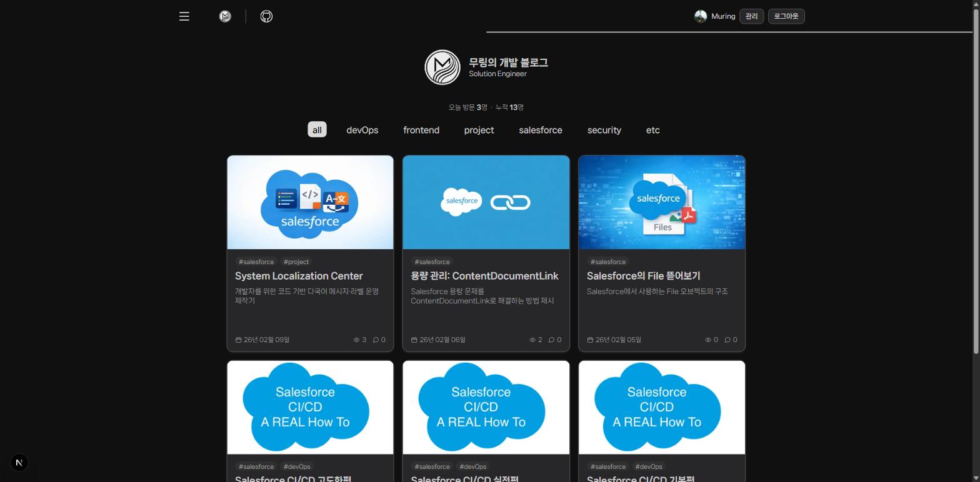Viewport: 980px width, 482px height.
Task: Click the Muring profile avatar
Action: (x=701, y=16)
